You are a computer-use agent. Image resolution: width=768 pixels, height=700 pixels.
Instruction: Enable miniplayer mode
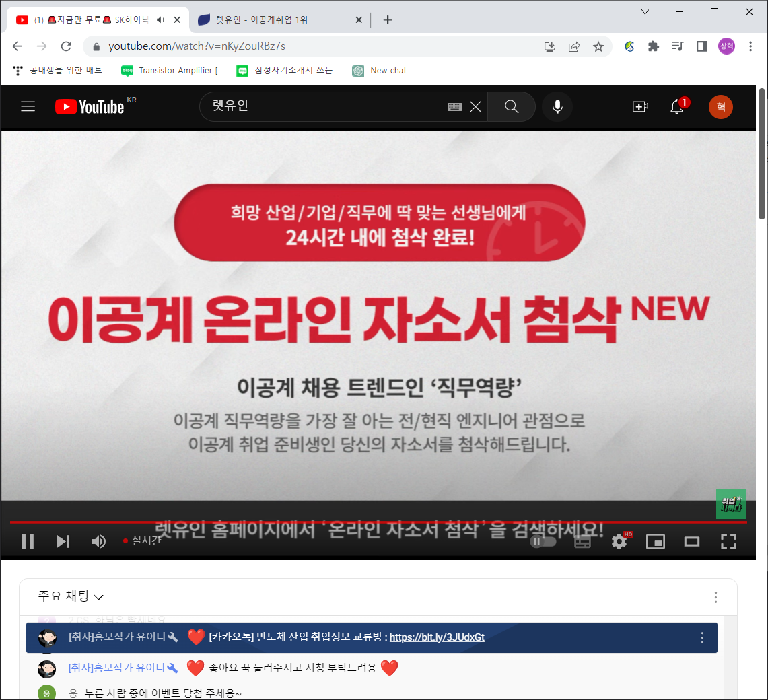656,541
